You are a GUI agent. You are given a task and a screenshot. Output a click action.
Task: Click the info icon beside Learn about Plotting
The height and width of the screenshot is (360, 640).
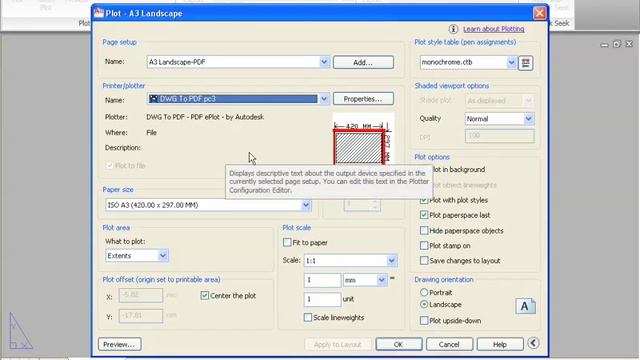pyautogui.click(x=453, y=29)
